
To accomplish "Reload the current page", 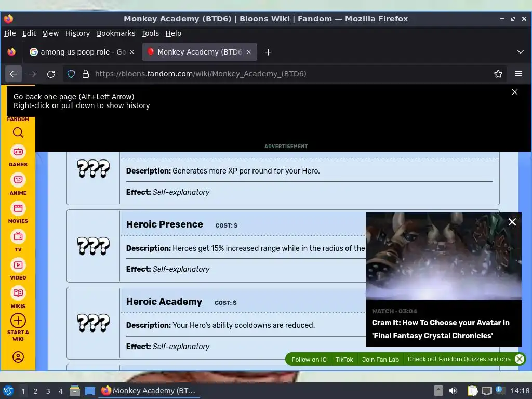I will [51, 74].
